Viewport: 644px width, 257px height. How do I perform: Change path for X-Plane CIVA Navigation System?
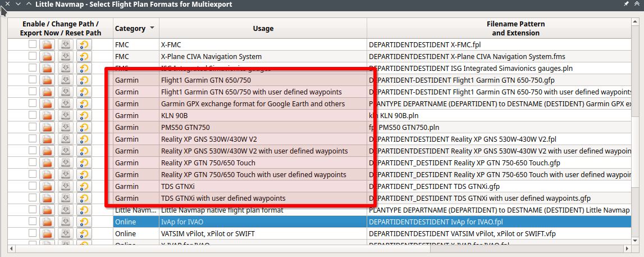(x=47, y=56)
